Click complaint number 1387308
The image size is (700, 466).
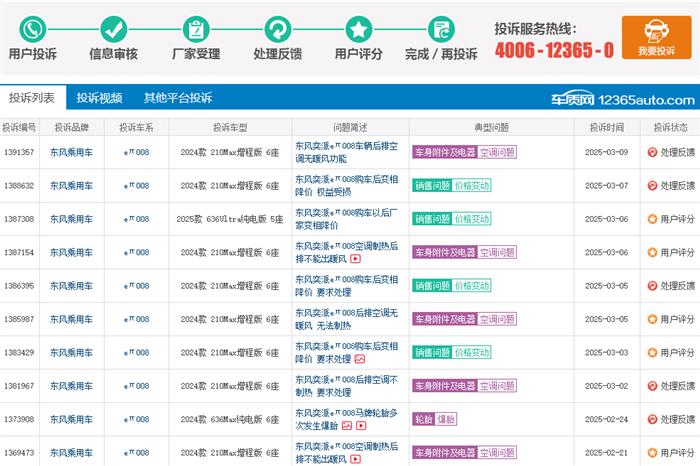[19, 219]
